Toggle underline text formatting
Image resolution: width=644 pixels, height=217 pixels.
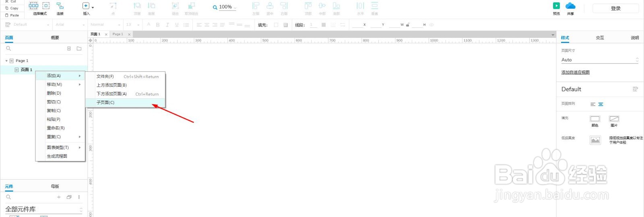[x=177, y=25]
